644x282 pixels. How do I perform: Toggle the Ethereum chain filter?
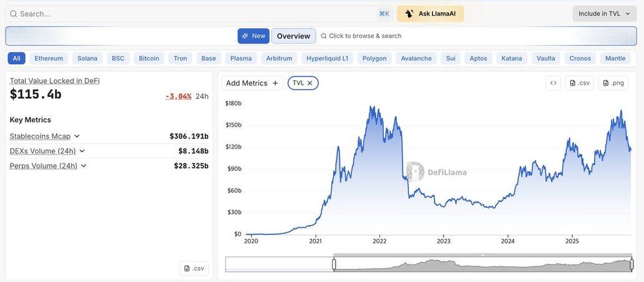49,59
